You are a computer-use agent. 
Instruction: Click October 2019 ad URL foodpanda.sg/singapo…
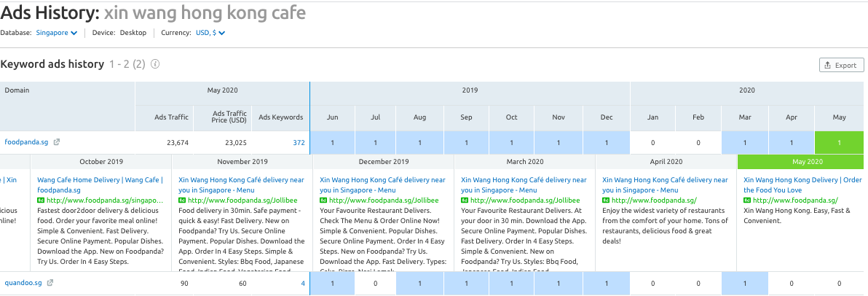[105, 200]
